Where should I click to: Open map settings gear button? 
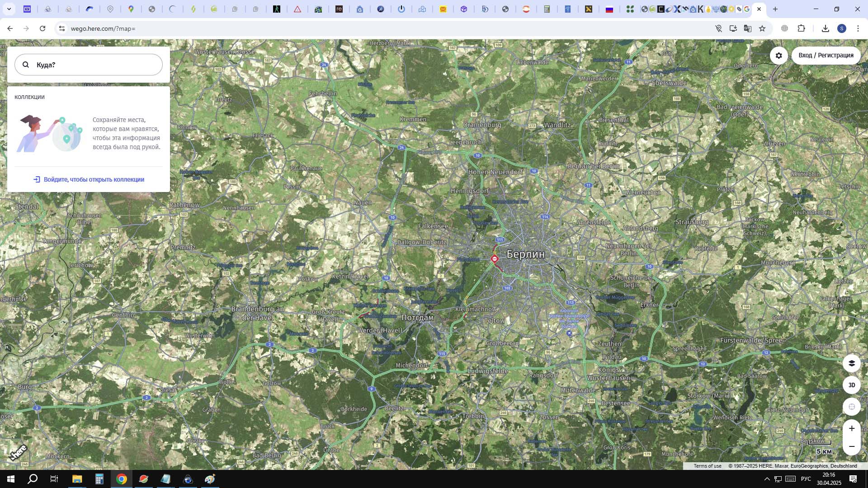pyautogui.click(x=778, y=56)
